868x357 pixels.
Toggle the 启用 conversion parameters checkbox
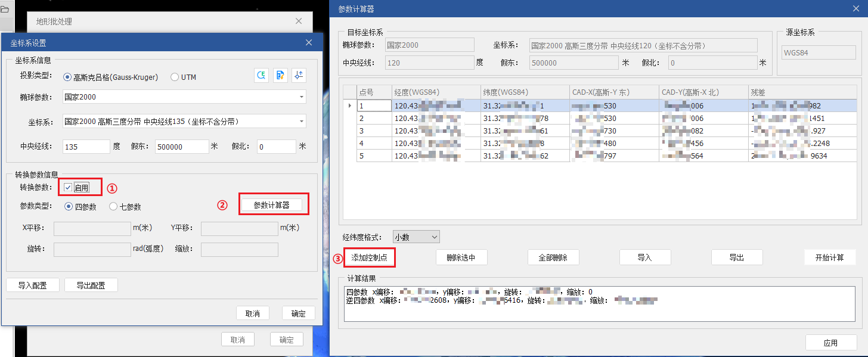(68, 188)
